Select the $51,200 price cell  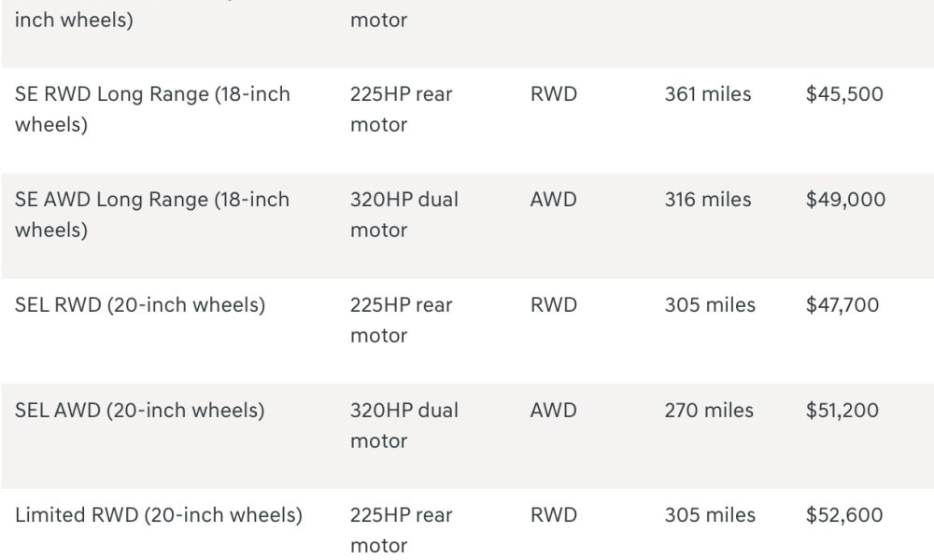[x=842, y=410]
